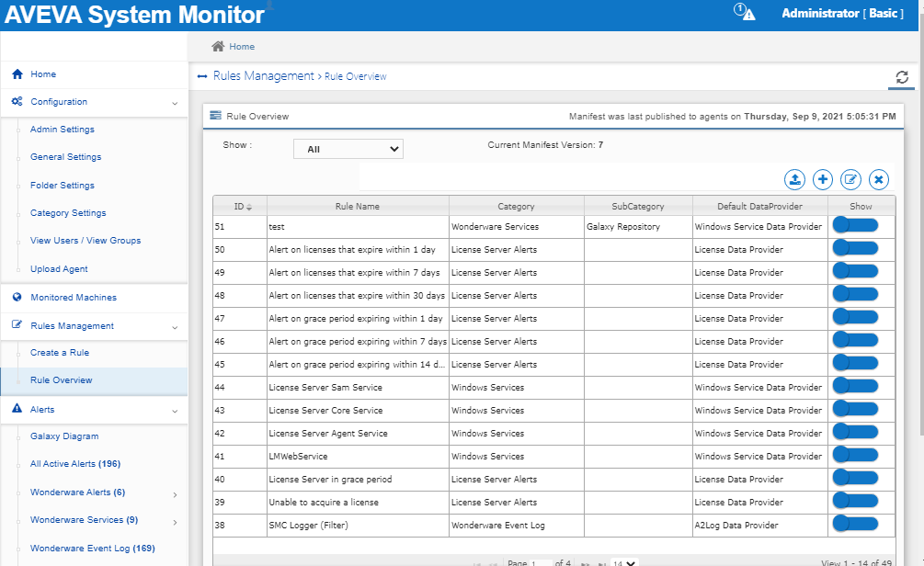This screenshot has width=924, height=566.
Task: Click the Rules Management breadcrumb heading
Action: pyautogui.click(x=264, y=76)
